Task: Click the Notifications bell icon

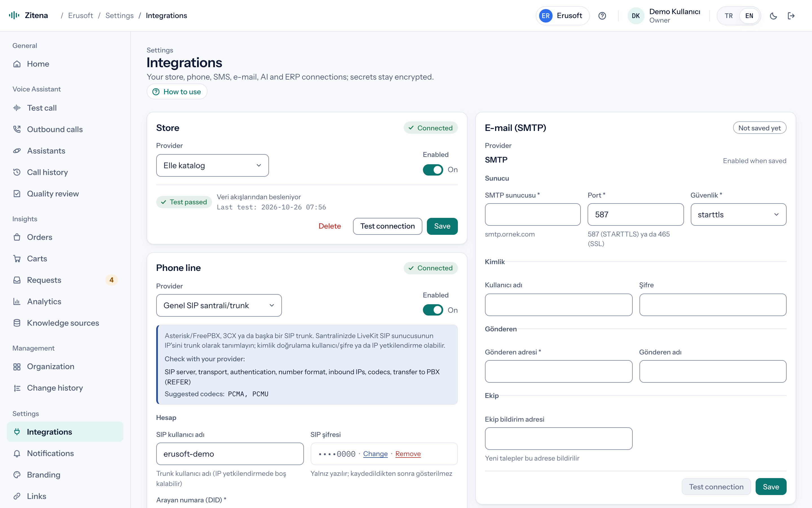Action: click(17, 454)
